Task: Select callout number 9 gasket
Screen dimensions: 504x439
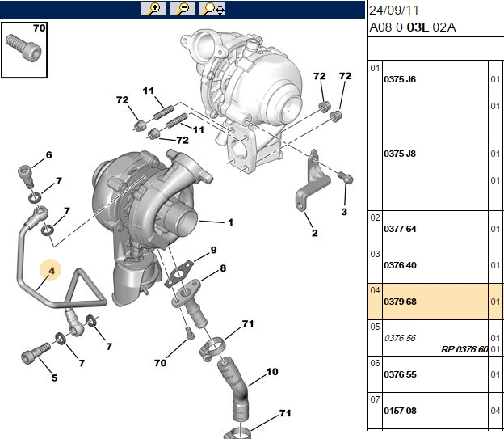Action: tap(214, 250)
